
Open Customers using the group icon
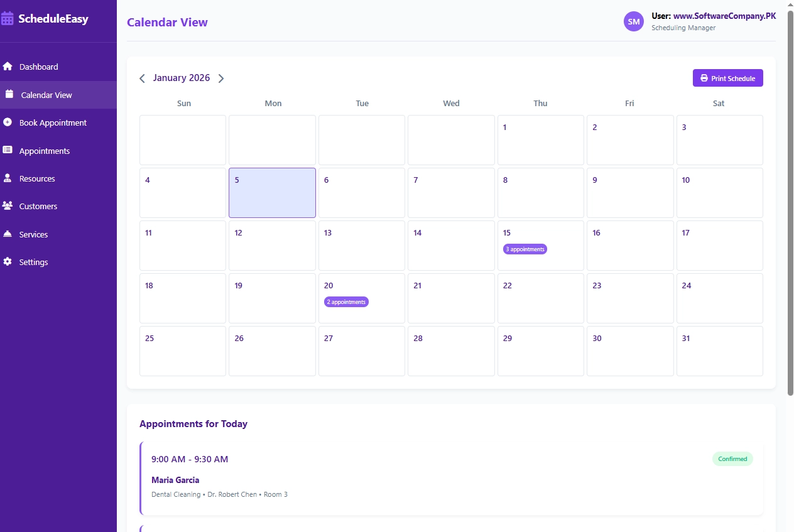[7, 206]
